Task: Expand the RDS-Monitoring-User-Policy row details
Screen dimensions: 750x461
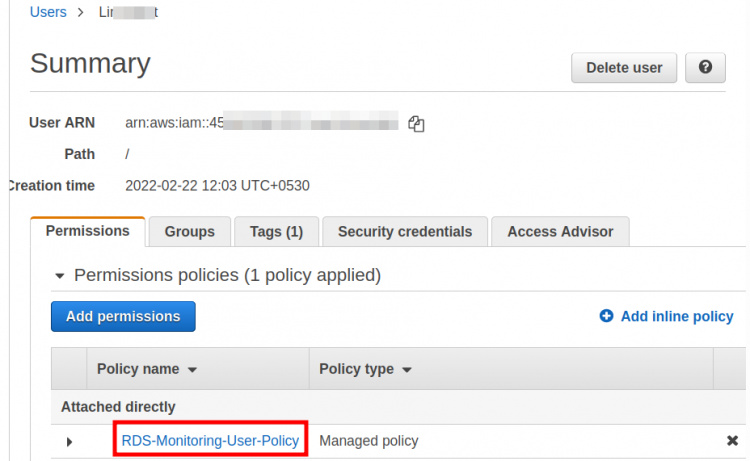Action: click(x=69, y=441)
